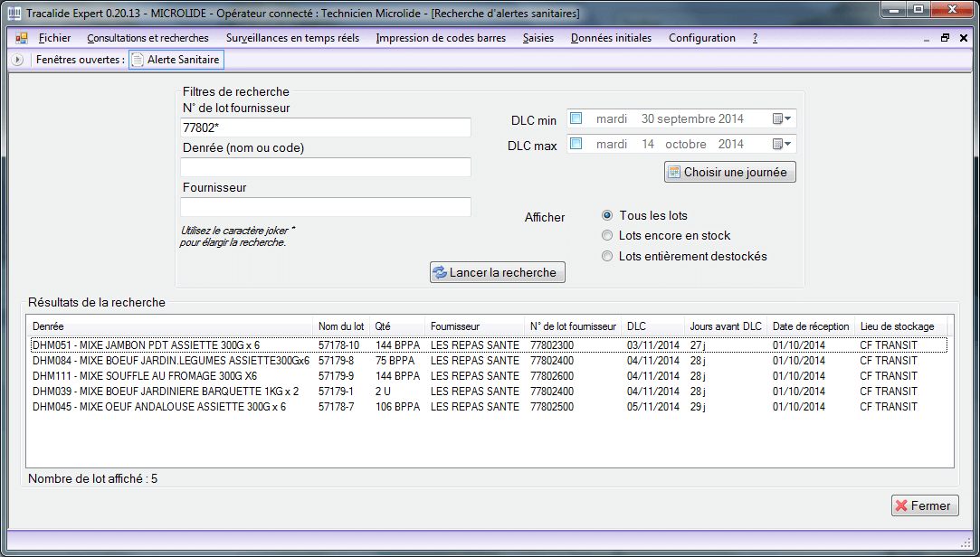Open the DLC max calendar dropdown
The image size is (980, 557).
782,145
